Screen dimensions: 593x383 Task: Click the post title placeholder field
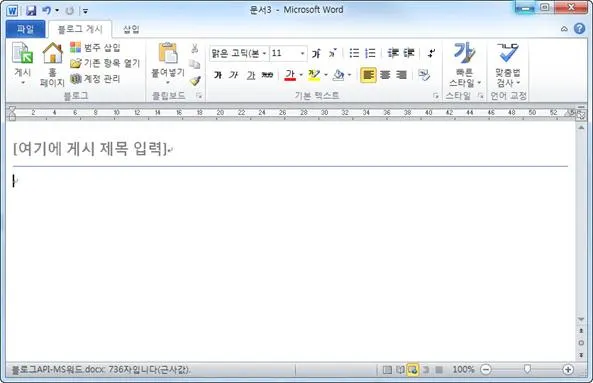[91, 148]
